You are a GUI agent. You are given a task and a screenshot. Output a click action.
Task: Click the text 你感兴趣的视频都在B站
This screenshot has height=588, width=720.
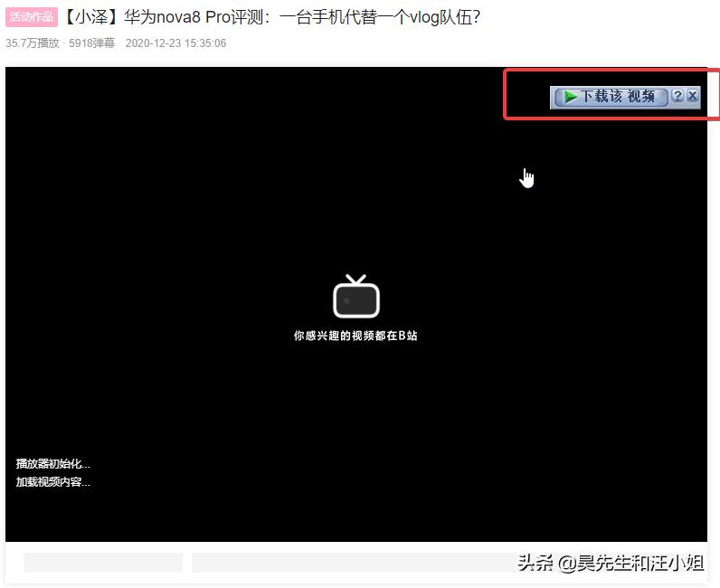pyautogui.click(x=355, y=336)
